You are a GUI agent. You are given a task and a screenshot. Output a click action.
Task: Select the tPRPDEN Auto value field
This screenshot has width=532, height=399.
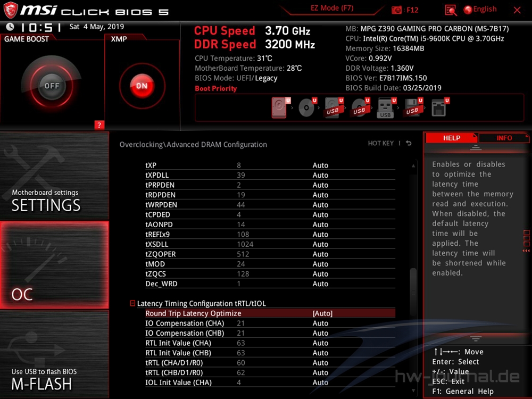click(320, 185)
